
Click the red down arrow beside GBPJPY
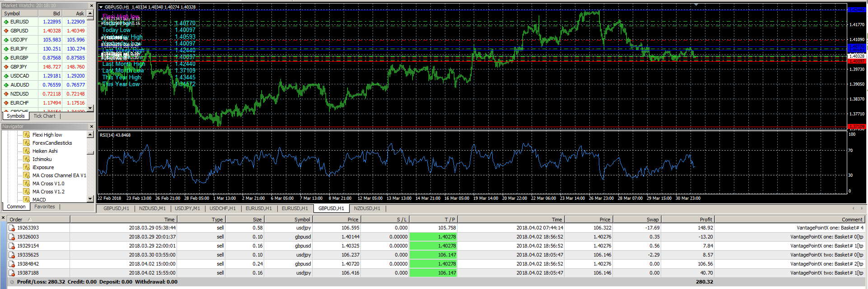[x=6, y=67]
